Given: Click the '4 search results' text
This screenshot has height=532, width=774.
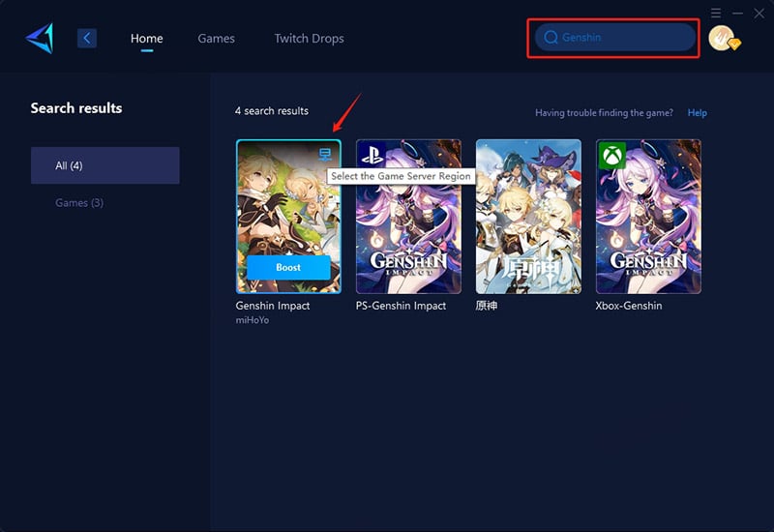Looking at the screenshot, I should tap(272, 111).
